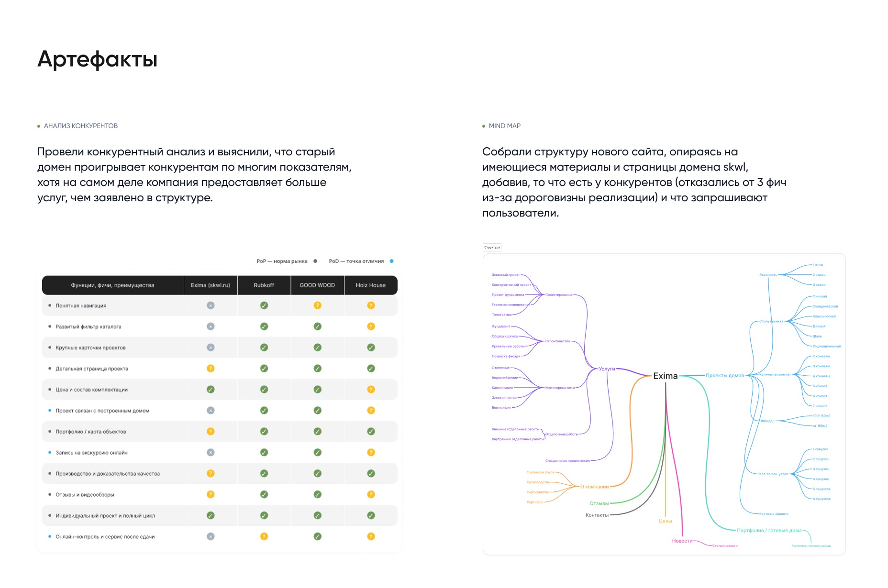Click the Площадь branch node
Viewport: 888px width, 588px height.
click(x=767, y=421)
